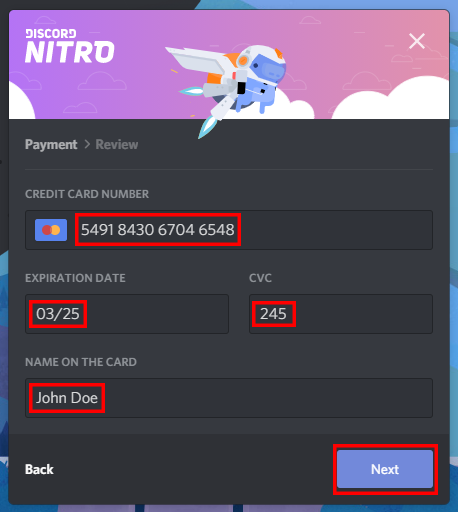Click the Discord Nitro logo
Screen dimensions: 458x512
coord(69,46)
